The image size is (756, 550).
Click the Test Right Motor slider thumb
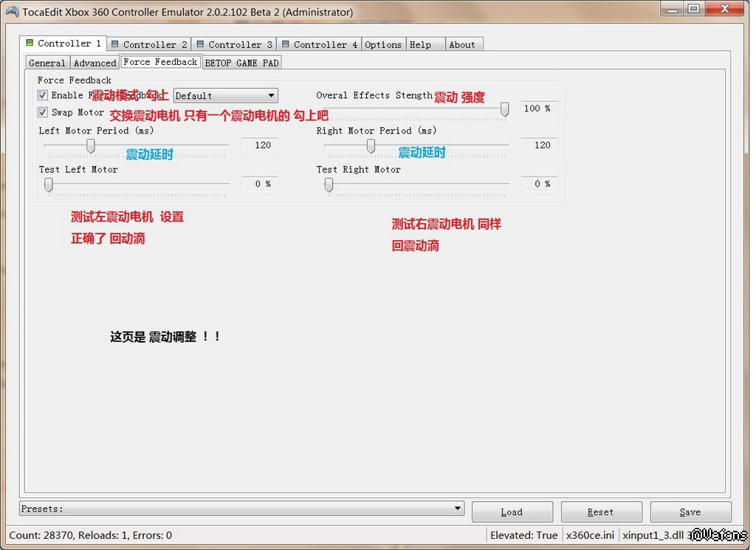(x=329, y=184)
